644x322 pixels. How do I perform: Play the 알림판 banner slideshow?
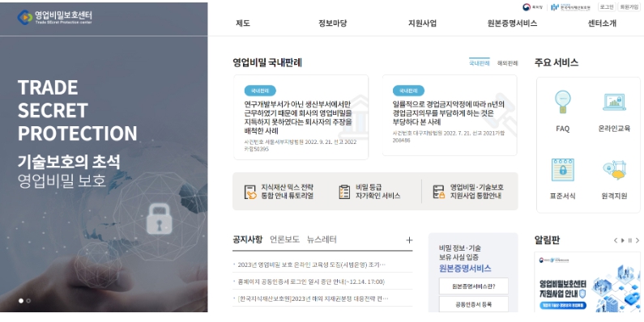click(623, 241)
